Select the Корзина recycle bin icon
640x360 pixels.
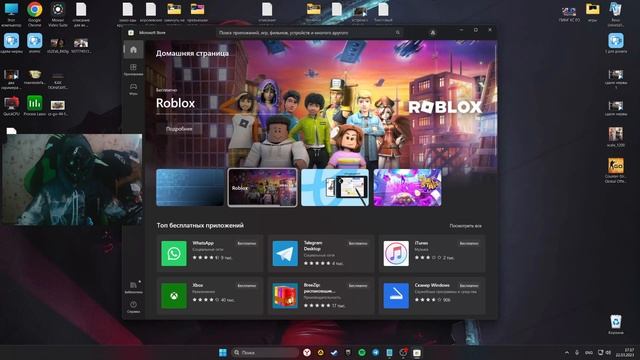click(616, 324)
